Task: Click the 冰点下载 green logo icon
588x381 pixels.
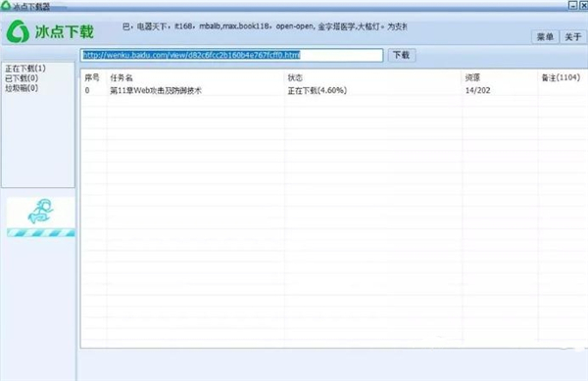Action: tap(18, 31)
